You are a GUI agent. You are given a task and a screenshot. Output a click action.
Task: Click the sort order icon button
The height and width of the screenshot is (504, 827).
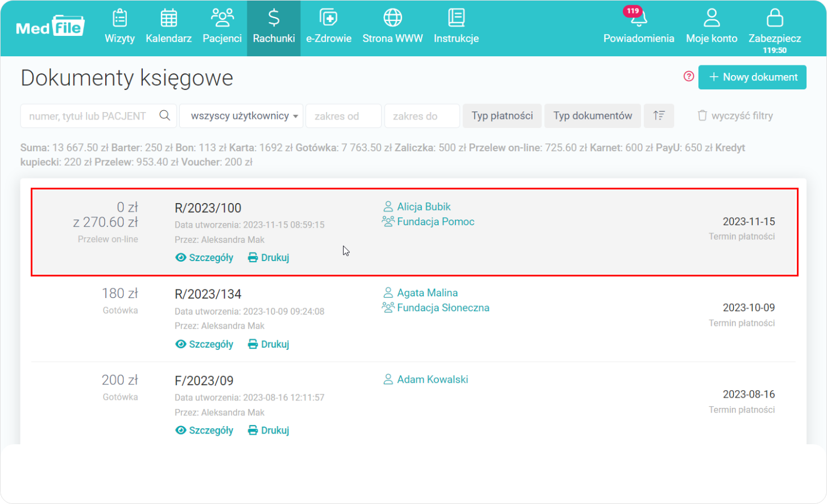tap(659, 116)
